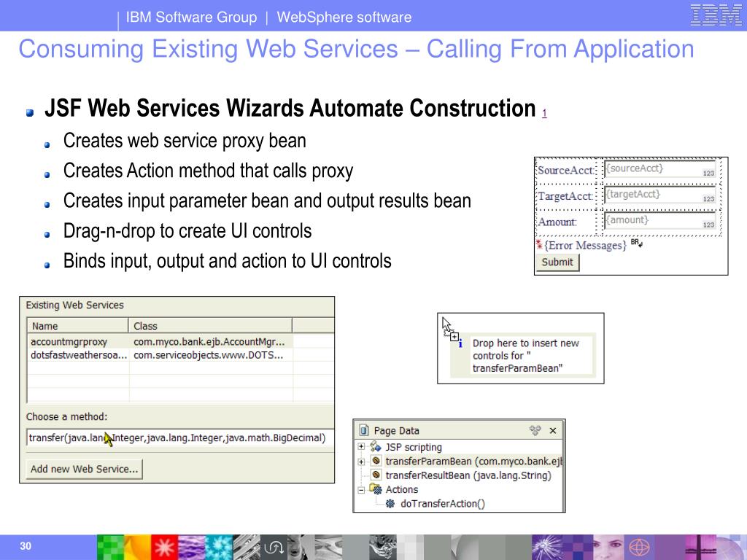Select the Actions tree item

coord(402,489)
